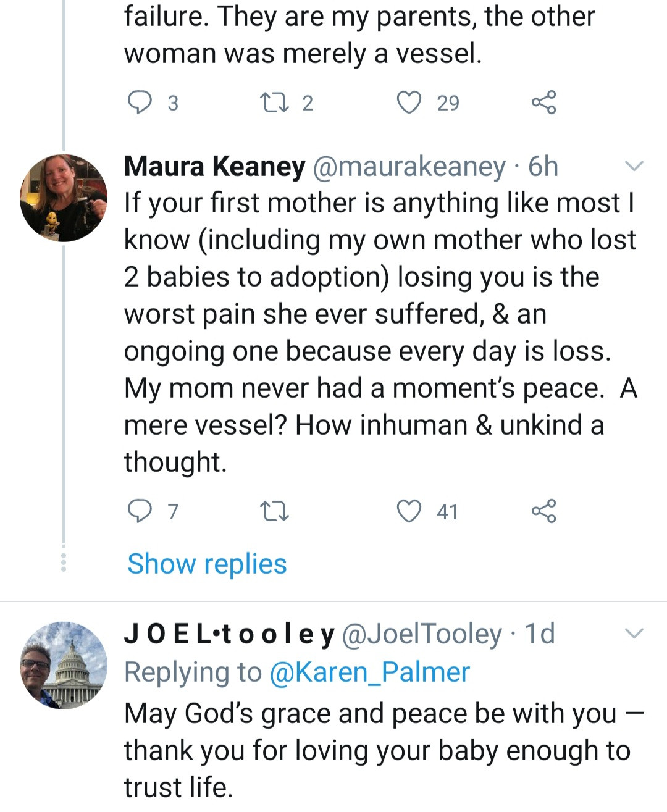Like the tweet with 29 likes
667x812 pixels.
(x=409, y=103)
